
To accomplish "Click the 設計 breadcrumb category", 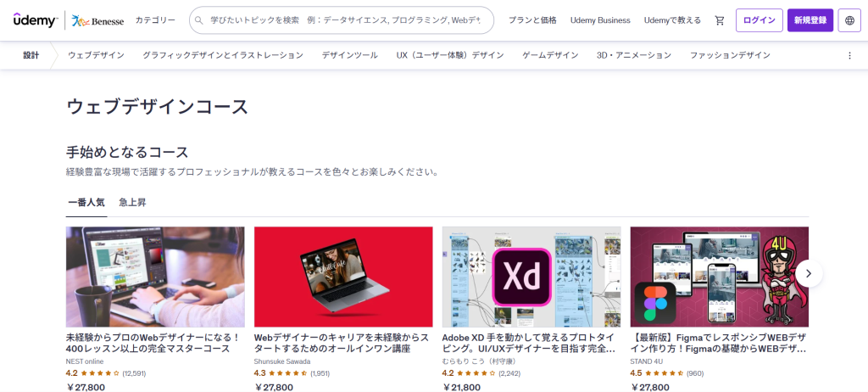I will pyautogui.click(x=31, y=55).
